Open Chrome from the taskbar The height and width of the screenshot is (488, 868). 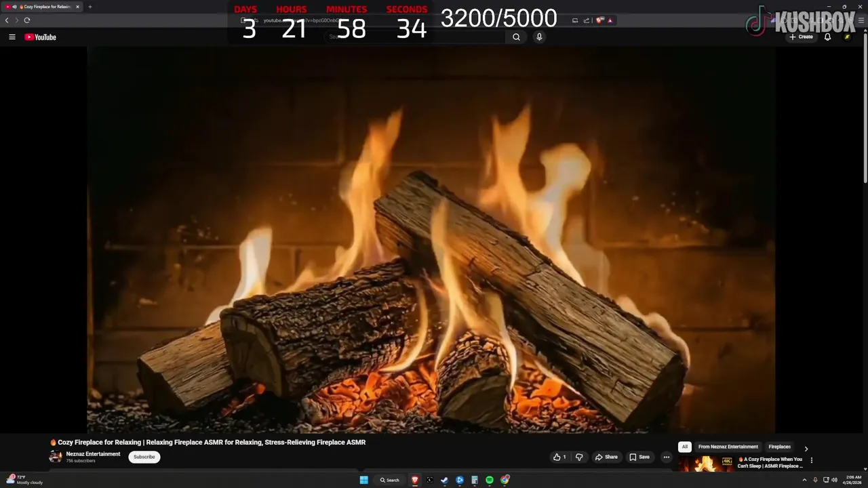(505, 480)
